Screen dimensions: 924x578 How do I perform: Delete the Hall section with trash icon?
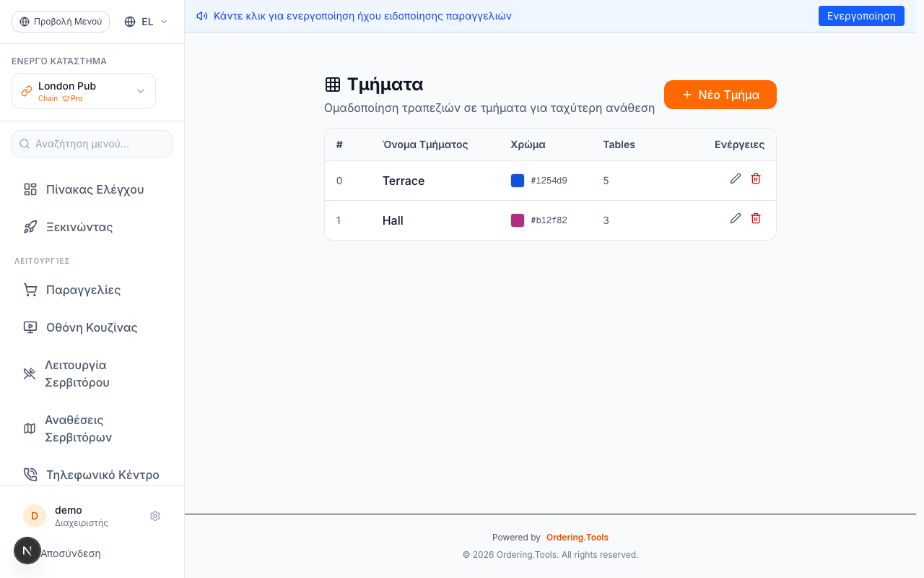pos(756,218)
